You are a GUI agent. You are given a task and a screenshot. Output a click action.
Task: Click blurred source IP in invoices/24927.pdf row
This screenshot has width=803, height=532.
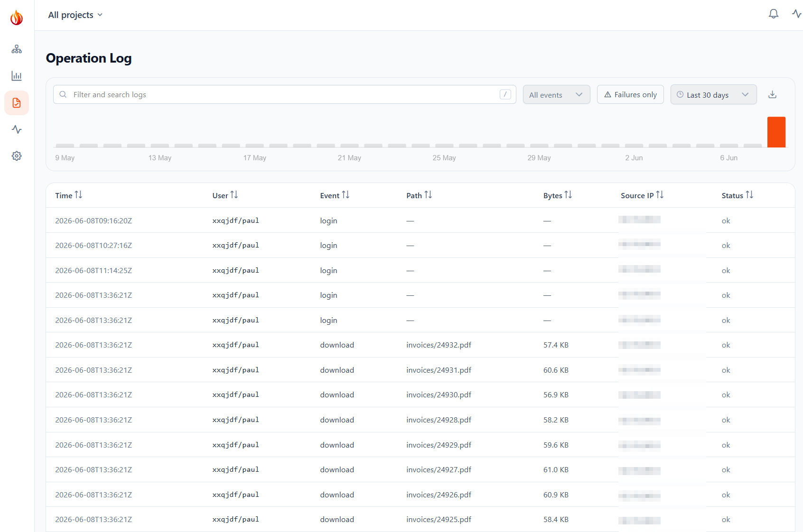639,470
